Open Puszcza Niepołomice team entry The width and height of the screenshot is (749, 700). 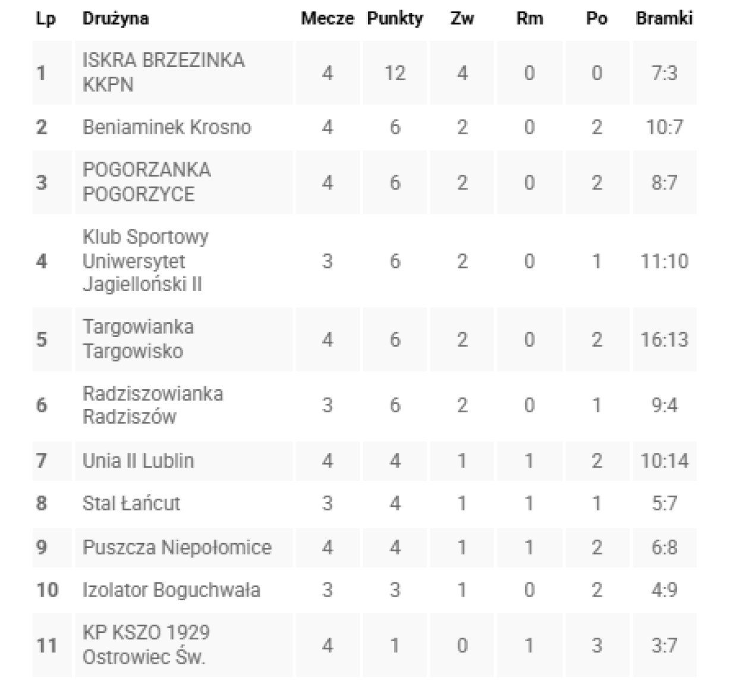tap(177, 547)
